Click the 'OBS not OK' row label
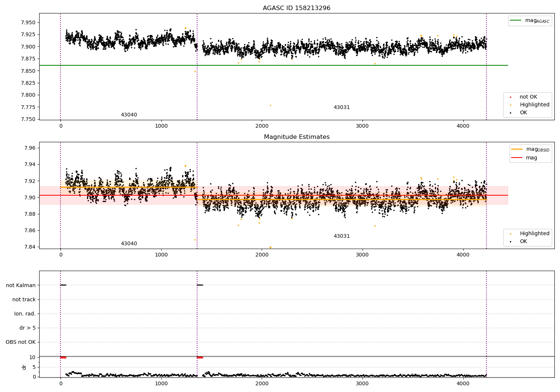Image resolution: width=560 pixels, height=392 pixels. (21, 342)
